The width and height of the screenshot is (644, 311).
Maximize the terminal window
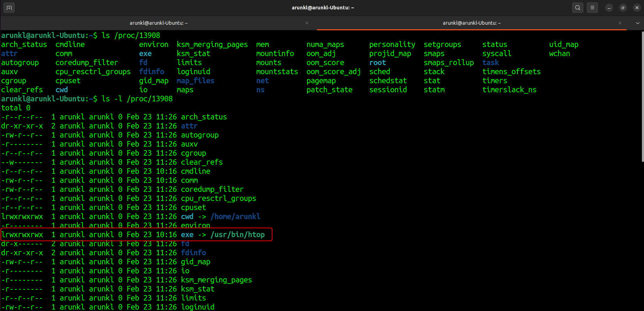click(623, 8)
